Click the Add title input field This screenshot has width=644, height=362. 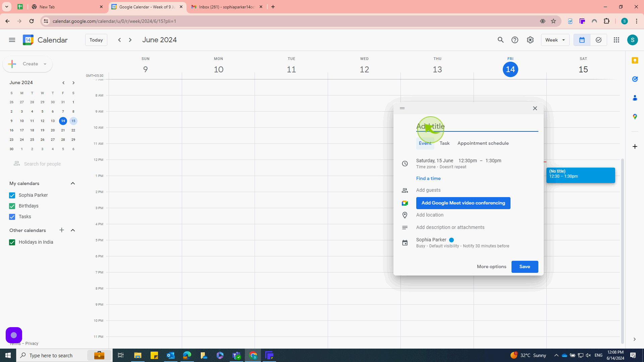(477, 126)
